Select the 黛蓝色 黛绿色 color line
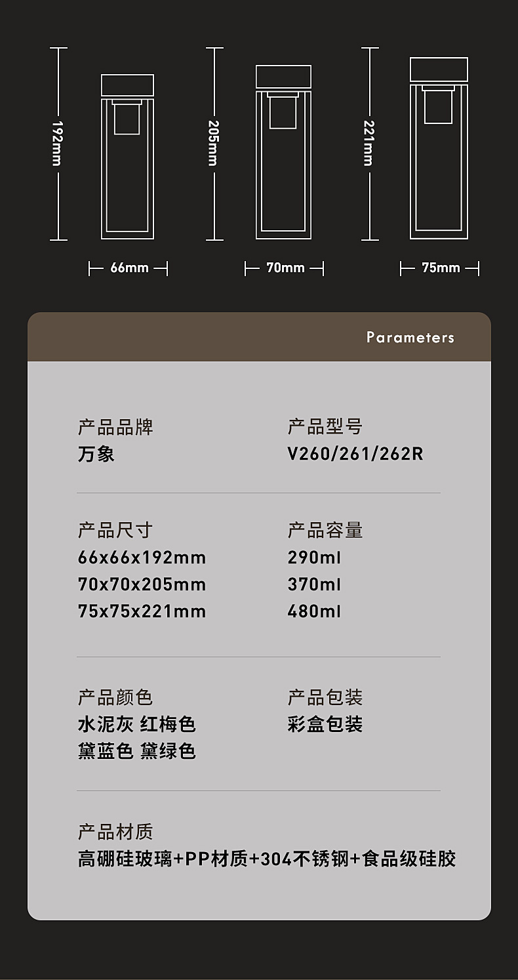518x980 pixels. point(136,751)
